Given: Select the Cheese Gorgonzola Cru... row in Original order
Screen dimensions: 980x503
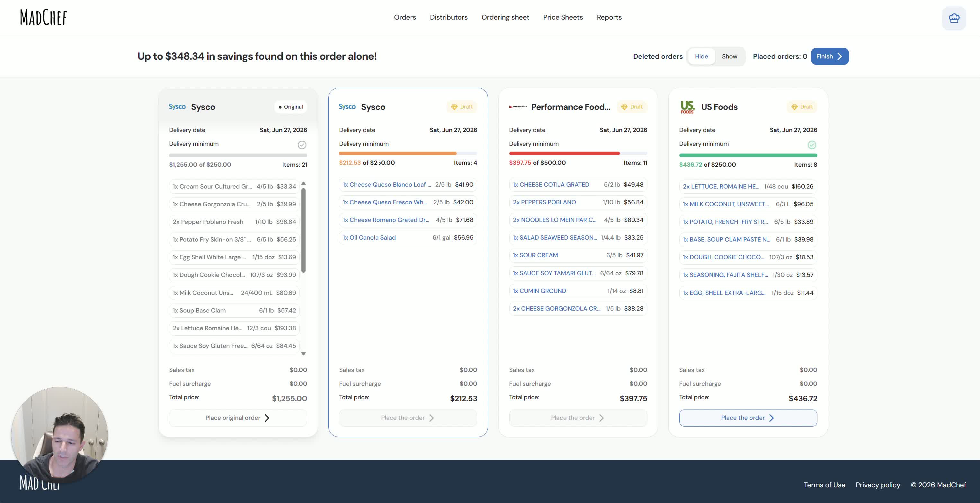Looking at the screenshot, I should [234, 204].
